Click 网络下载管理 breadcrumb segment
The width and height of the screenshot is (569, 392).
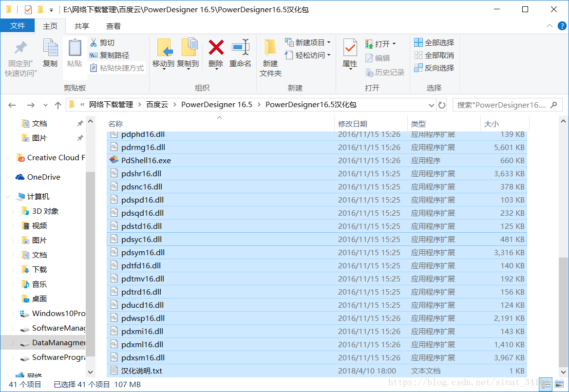point(111,104)
